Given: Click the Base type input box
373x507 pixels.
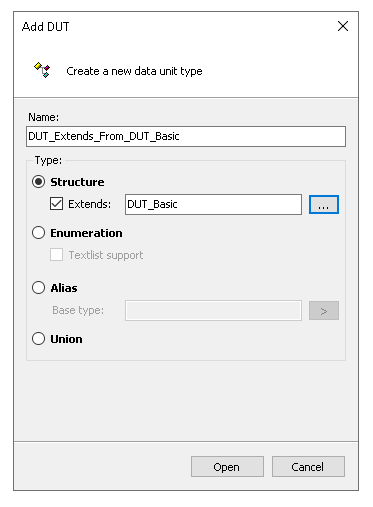Looking at the screenshot, I should [x=213, y=311].
